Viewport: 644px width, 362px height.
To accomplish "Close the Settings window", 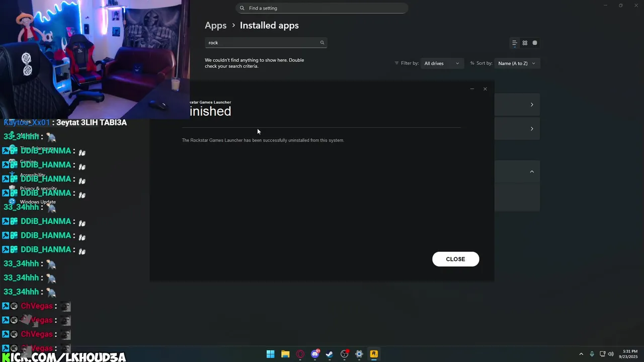I will tap(635, 6).
